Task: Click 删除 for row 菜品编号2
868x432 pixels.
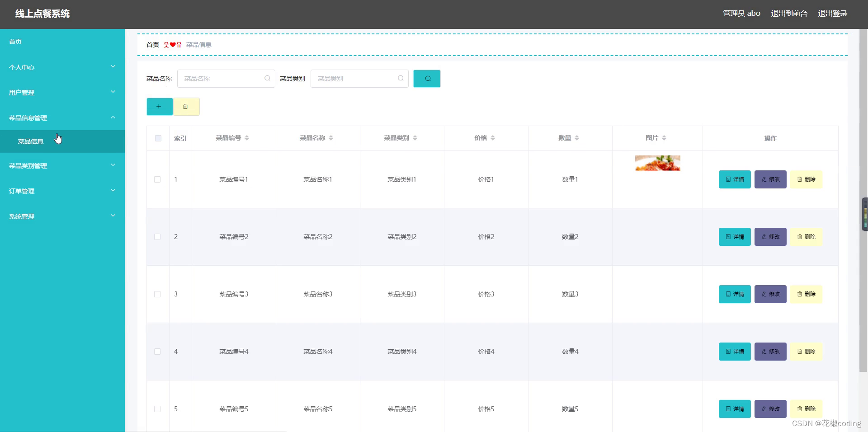Action: (806, 237)
